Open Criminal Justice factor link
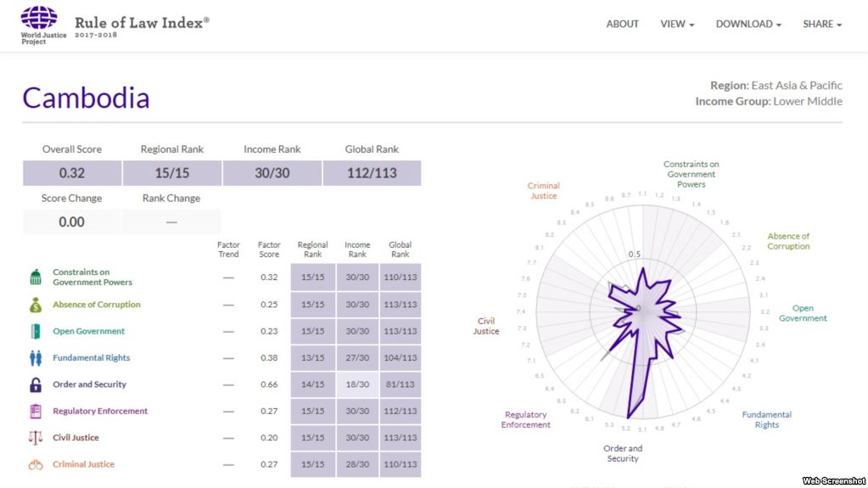This screenshot has width=868, height=488. 84,464
